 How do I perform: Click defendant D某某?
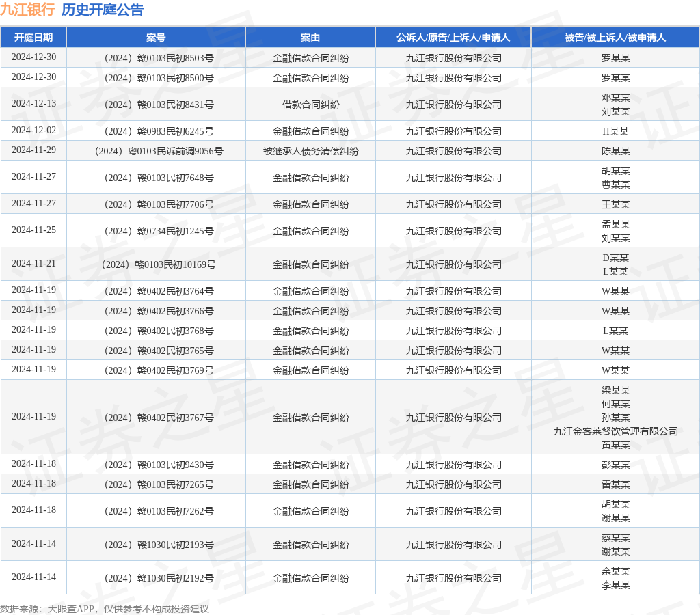click(616, 258)
